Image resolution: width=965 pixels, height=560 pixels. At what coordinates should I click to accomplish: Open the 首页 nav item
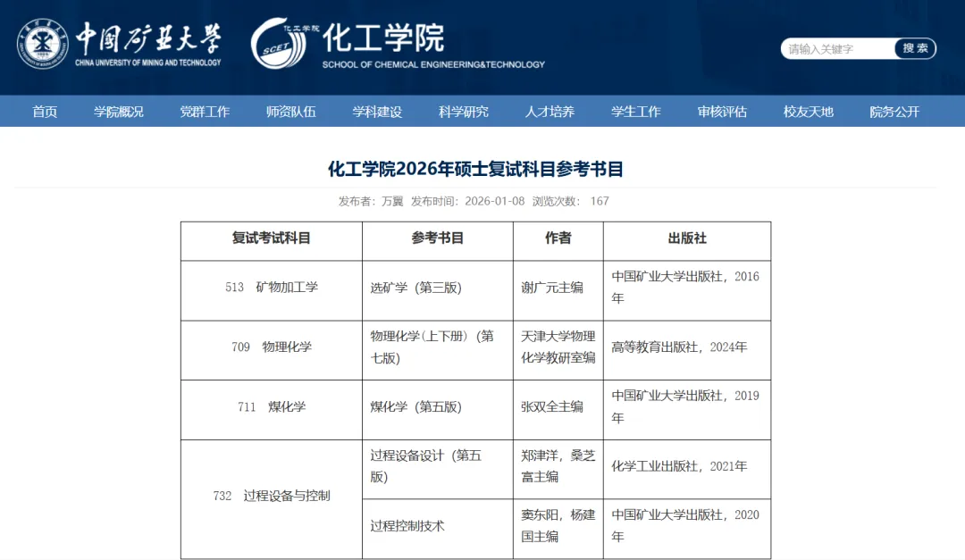[45, 112]
